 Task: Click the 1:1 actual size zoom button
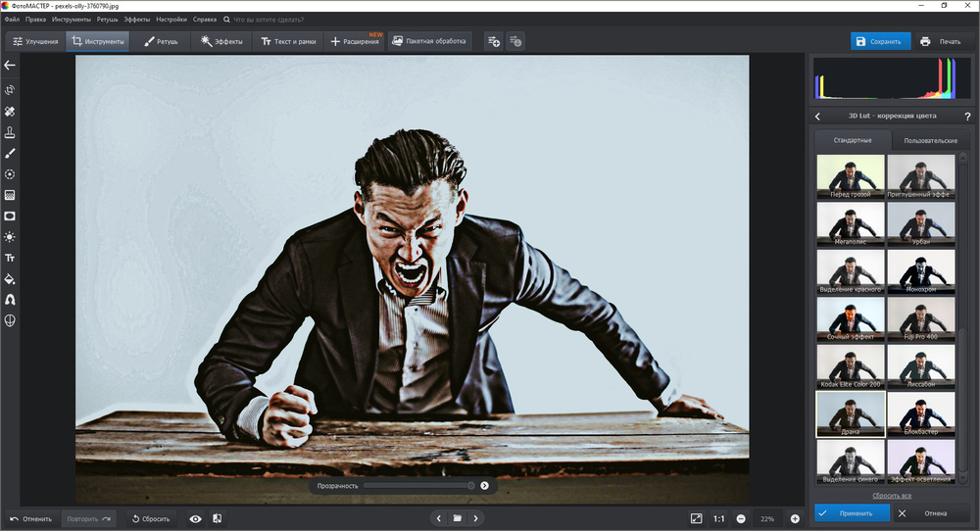click(x=718, y=518)
